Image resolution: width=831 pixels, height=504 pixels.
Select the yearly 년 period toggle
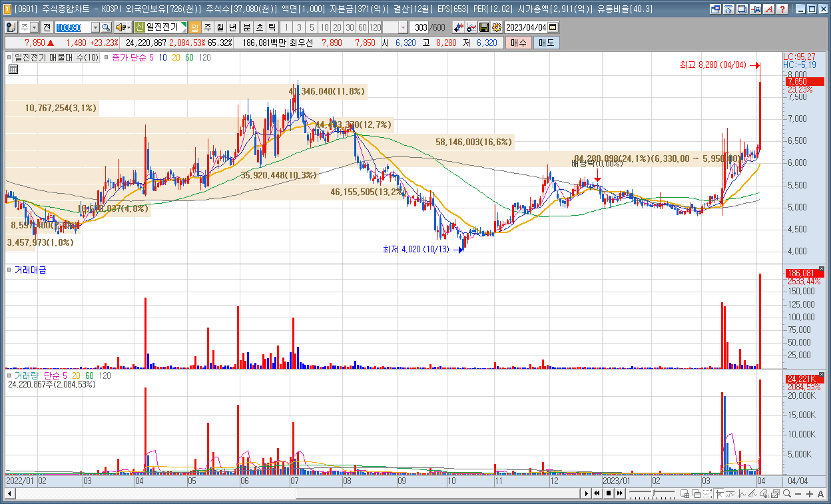point(232,27)
